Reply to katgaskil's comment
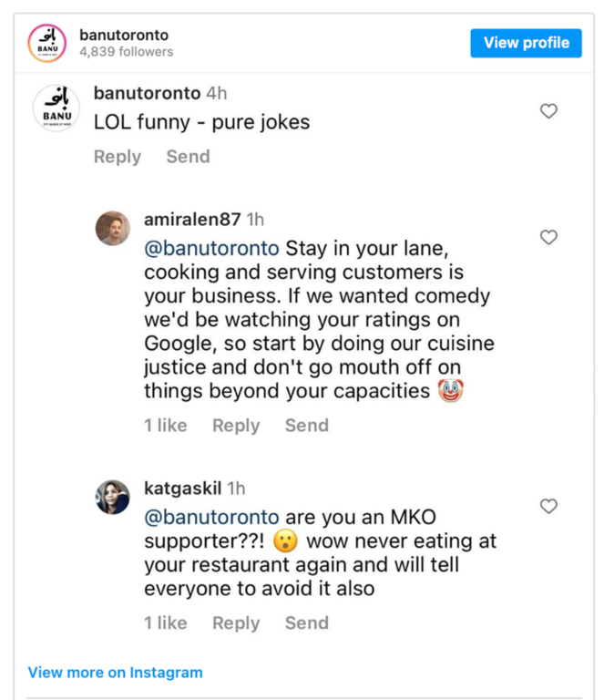This screenshot has width=604, height=700. (236, 623)
